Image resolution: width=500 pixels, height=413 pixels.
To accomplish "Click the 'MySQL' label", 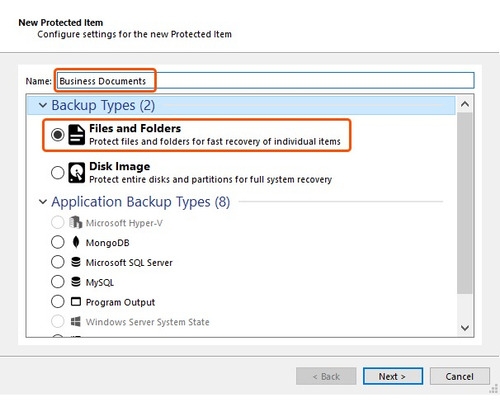I will click(x=100, y=283).
